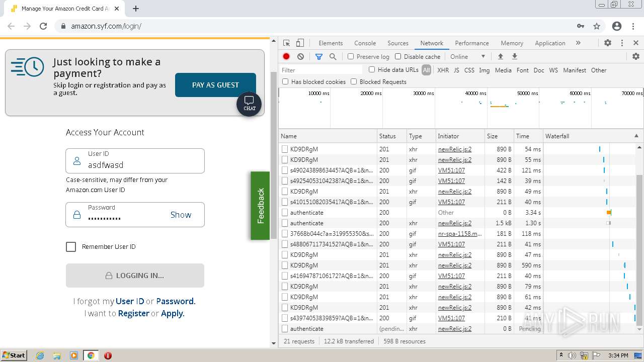Screen dimensions: 644x362
Task: Enable the Preserve log checkbox
Action: (351, 57)
